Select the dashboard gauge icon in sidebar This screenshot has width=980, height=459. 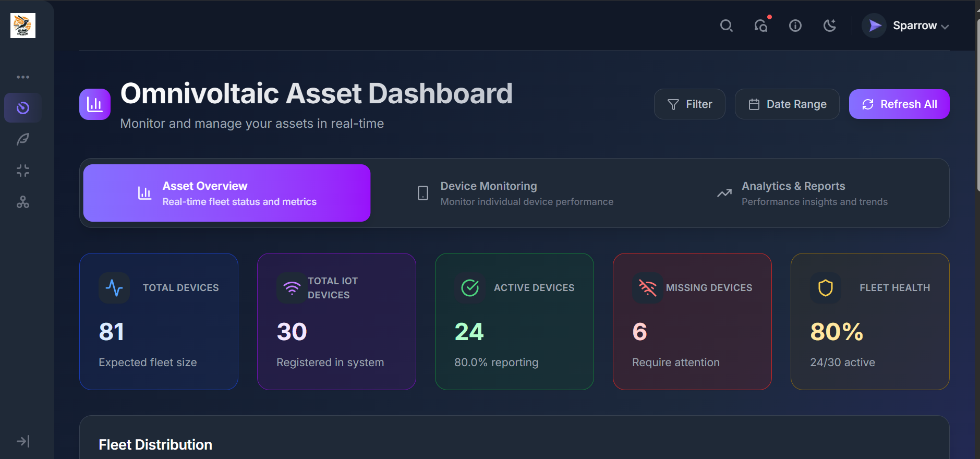pos(23,108)
